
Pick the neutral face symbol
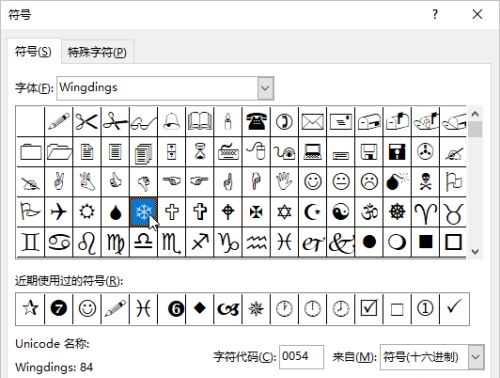341,182
